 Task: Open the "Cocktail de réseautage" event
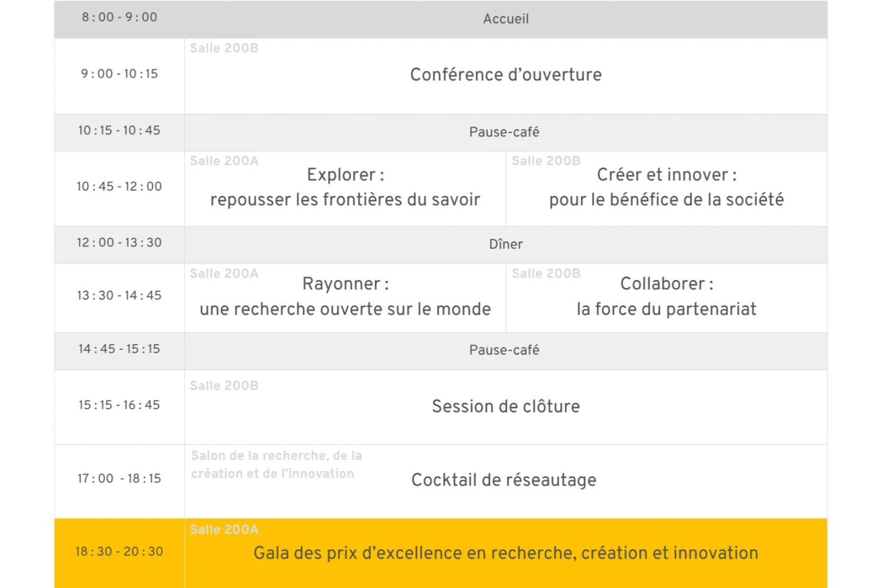503,480
